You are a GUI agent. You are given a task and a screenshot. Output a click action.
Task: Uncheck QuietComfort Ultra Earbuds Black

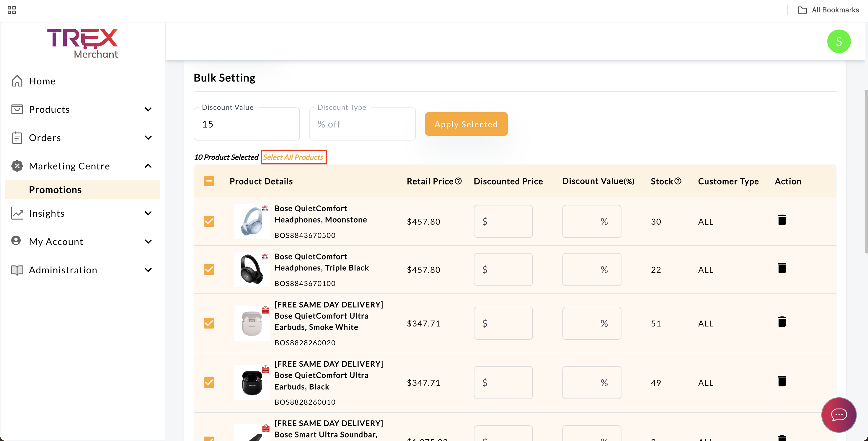(x=209, y=382)
